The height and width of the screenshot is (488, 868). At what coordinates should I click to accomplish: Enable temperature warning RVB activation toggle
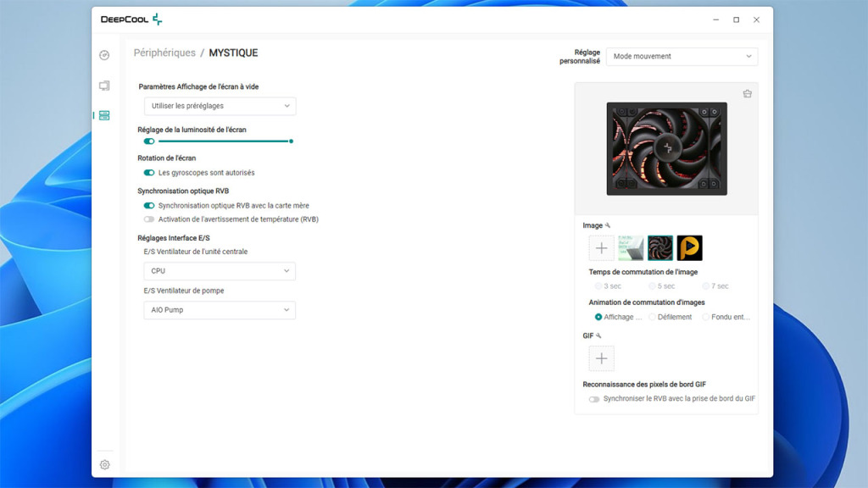coord(149,219)
